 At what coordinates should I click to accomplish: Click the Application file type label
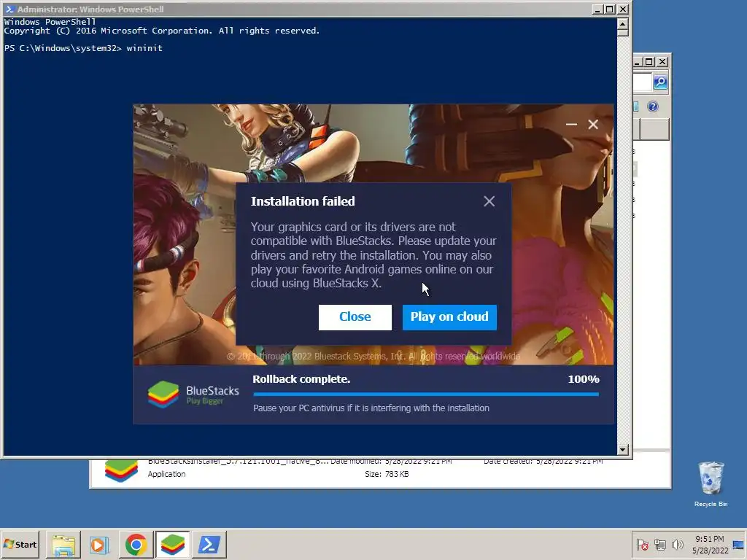pos(167,474)
